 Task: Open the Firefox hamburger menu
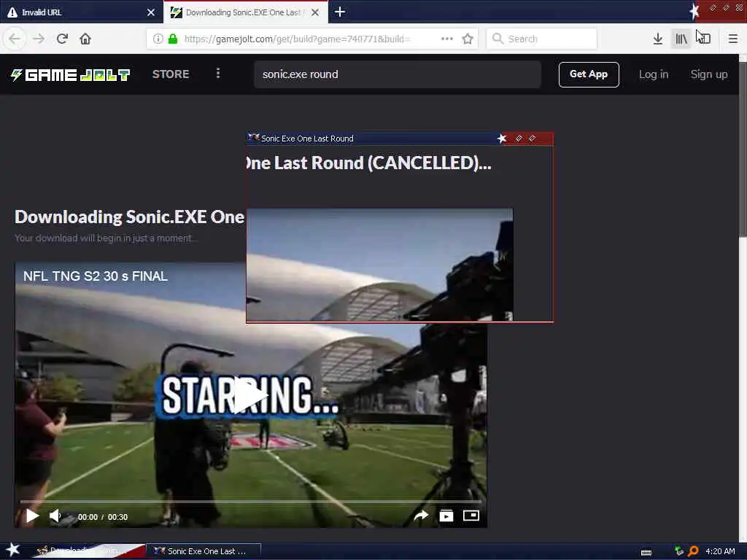point(733,39)
